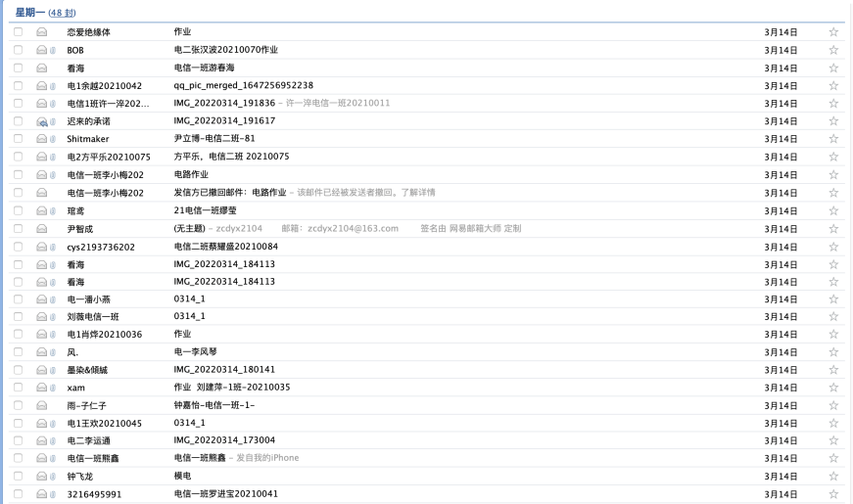The height and width of the screenshot is (504, 853).
Task: Star the email from cys2193736202
Action: coord(833,246)
